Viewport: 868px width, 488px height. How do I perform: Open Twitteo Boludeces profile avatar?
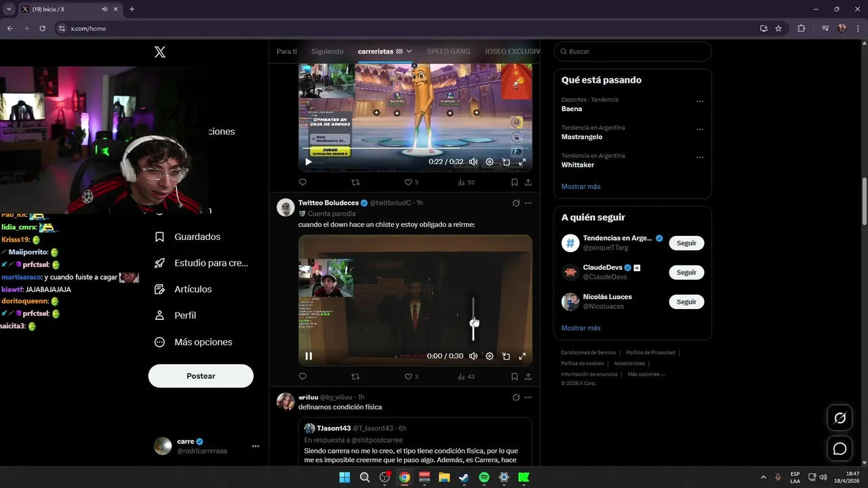click(285, 207)
